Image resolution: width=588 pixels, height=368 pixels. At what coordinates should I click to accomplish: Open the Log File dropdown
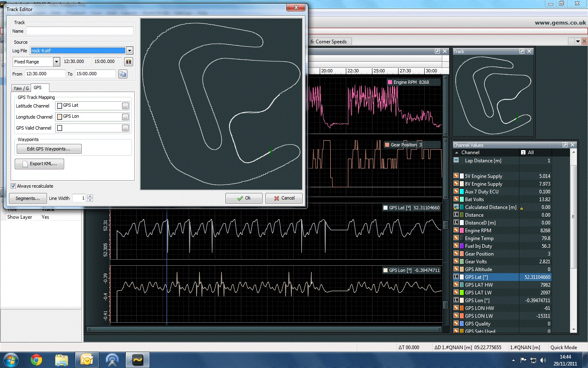tap(129, 51)
